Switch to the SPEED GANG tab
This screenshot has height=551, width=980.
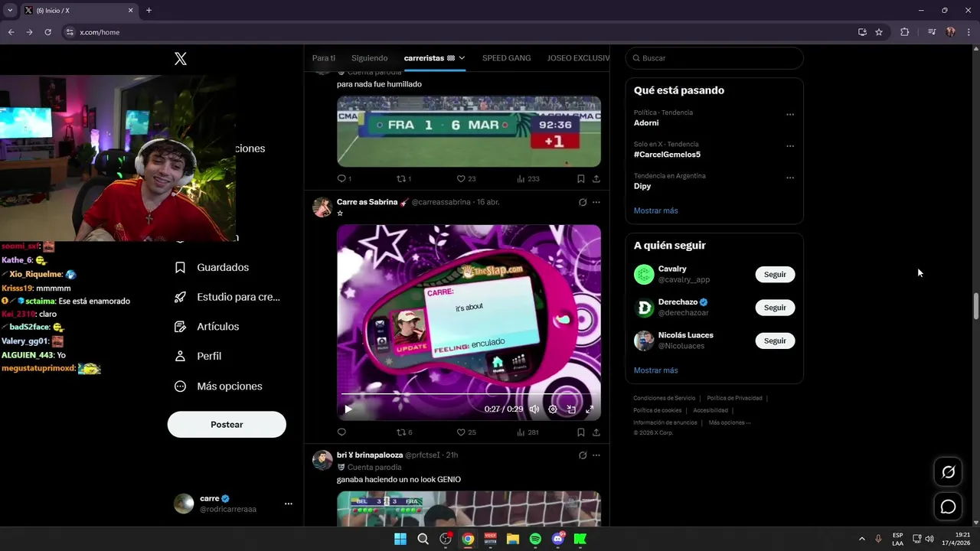point(506,58)
